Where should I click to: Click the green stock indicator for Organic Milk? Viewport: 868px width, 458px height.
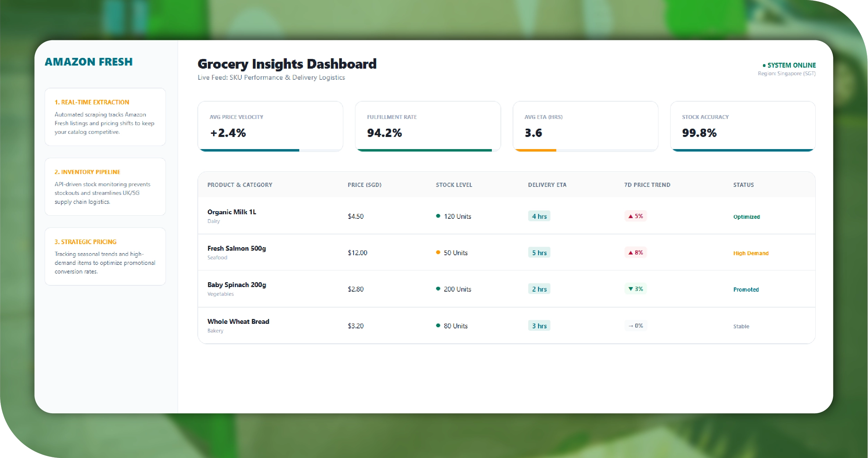[439, 216]
